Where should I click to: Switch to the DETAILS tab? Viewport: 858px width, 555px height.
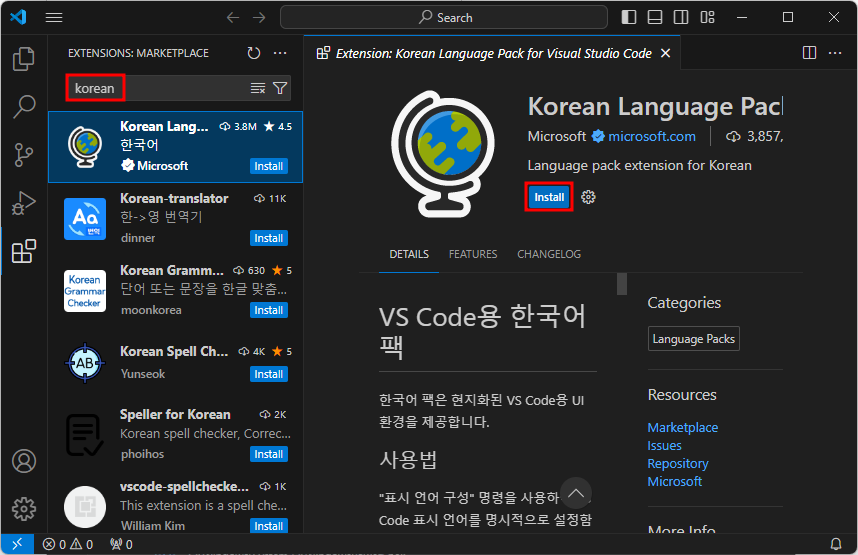click(x=409, y=255)
